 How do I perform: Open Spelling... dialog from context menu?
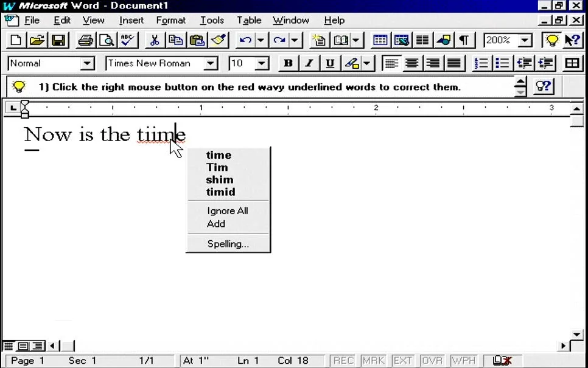pyautogui.click(x=228, y=244)
